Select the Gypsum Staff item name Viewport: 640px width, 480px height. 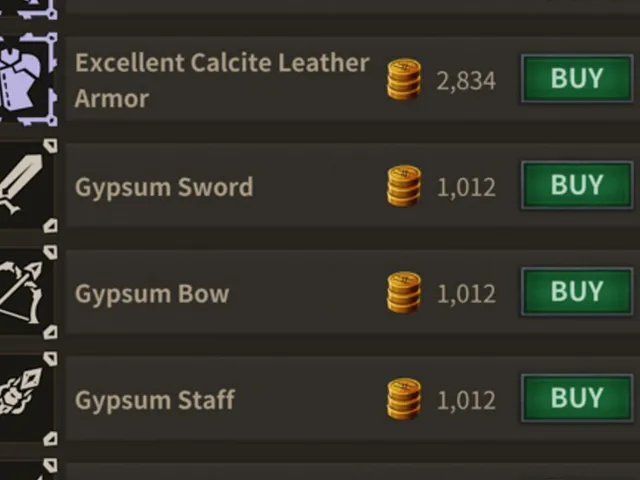(x=155, y=400)
